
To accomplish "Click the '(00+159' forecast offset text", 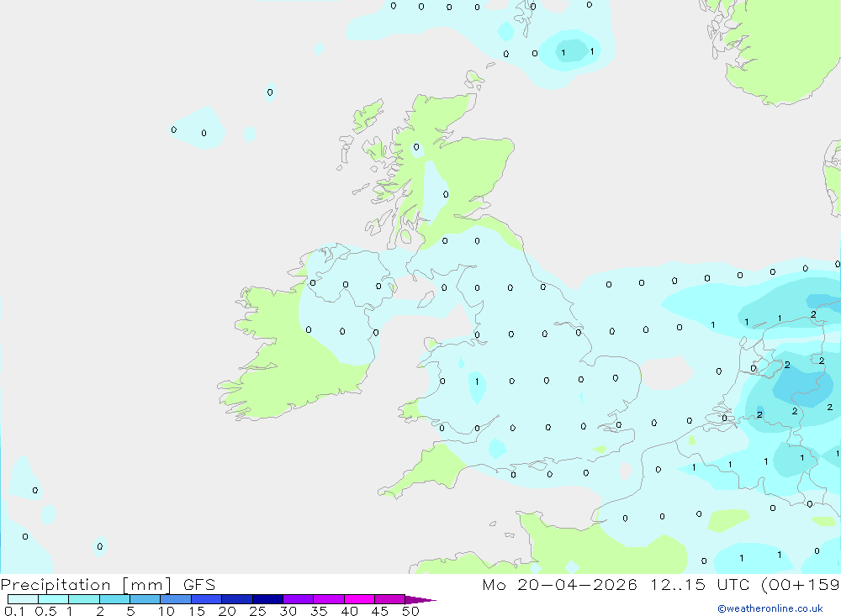I will (801, 585).
